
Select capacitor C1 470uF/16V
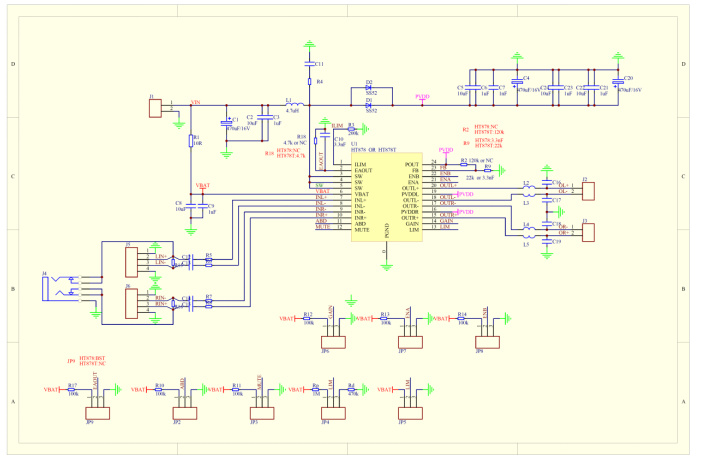point(226,123)
